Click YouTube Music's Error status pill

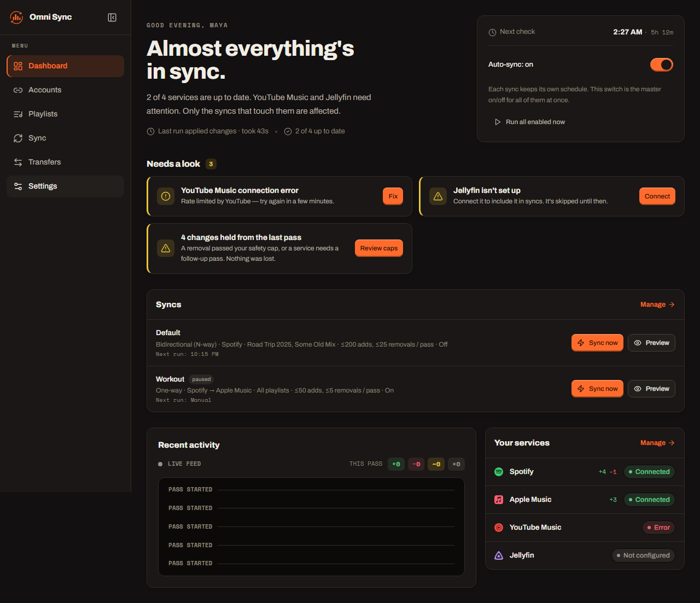[x=658, y=528]
